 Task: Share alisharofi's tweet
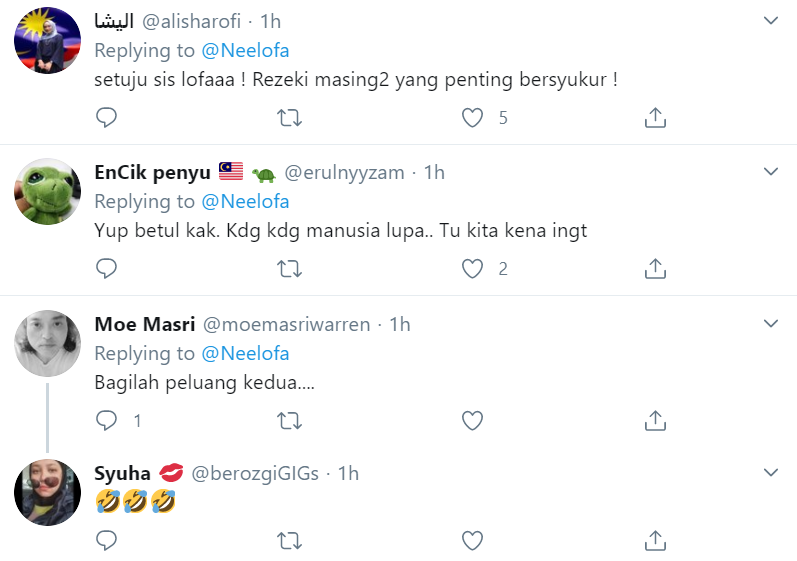coord(655,118)
